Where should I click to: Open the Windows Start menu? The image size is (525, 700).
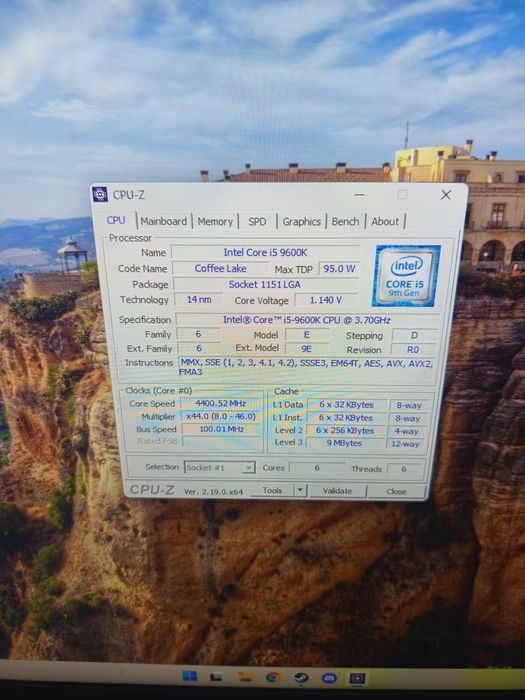point(190,676)
